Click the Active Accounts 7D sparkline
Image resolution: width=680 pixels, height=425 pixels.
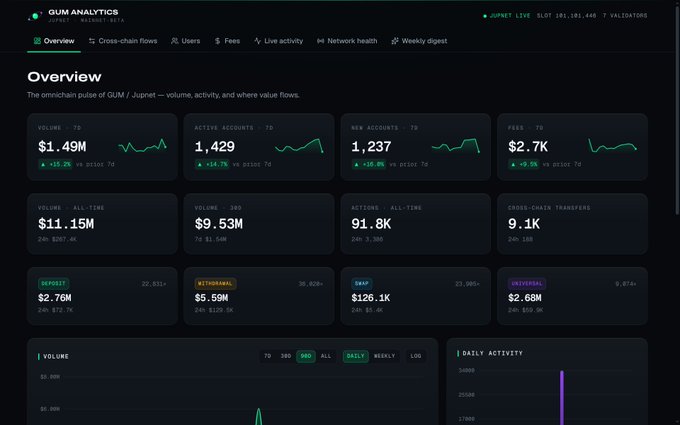tap(299, 146)
